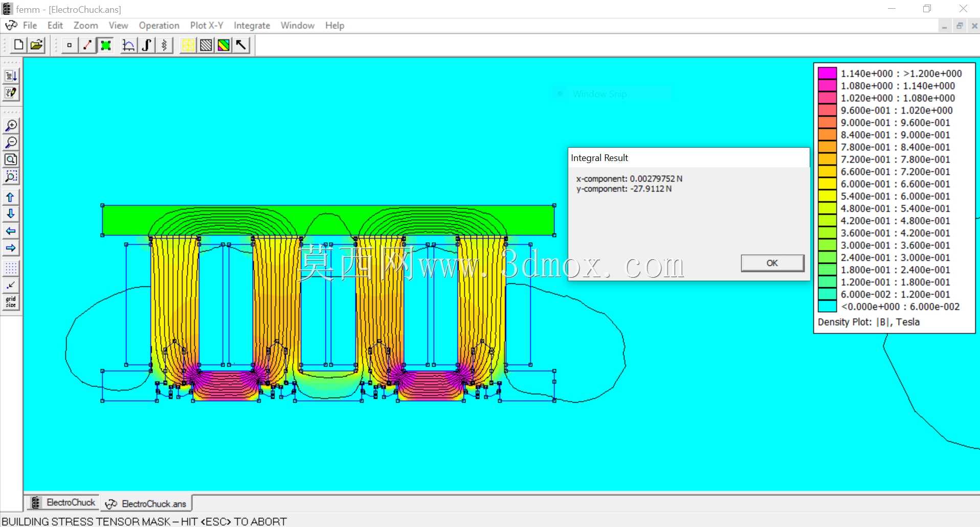Click legend entry <0.000e+000 : 6.000e-002
The width and height of the screenshot is (980, 527).
click(900, 307)
